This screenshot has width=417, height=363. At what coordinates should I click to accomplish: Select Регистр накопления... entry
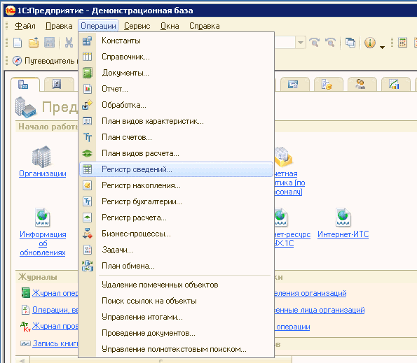coord(176,185)
